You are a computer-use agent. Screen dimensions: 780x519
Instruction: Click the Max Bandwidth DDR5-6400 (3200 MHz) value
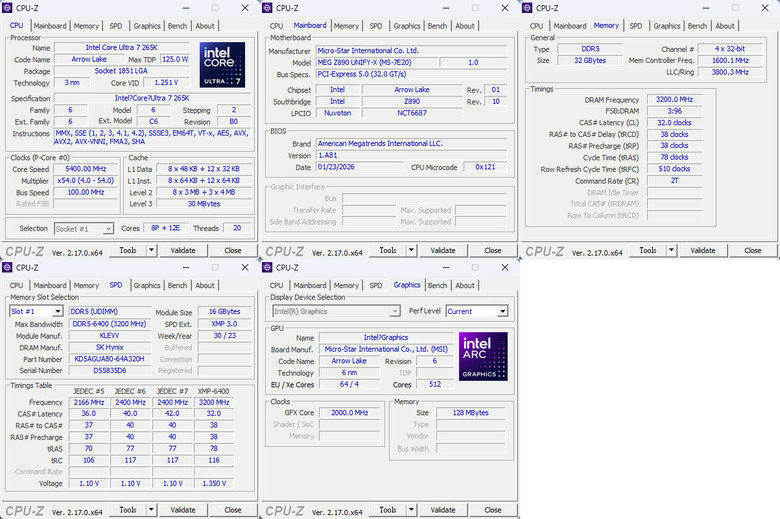coord(109,324)
